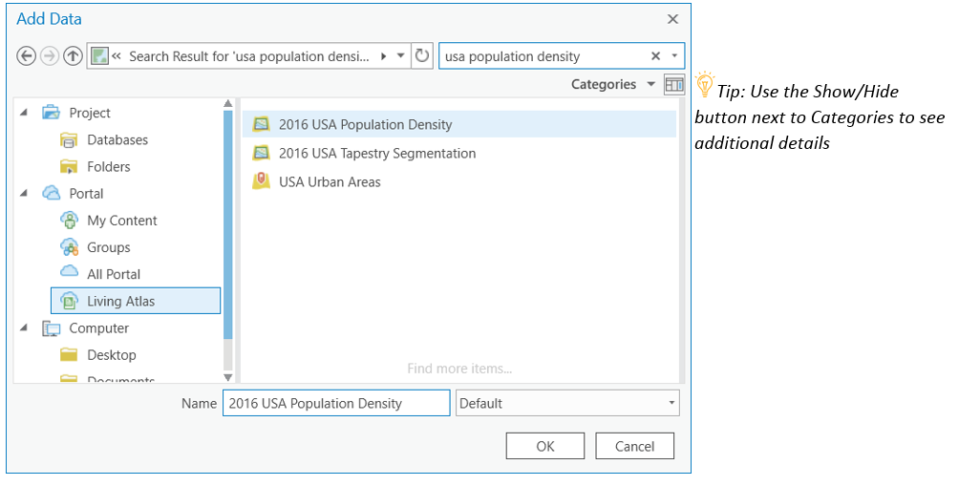Click the All Portal cloud icon
Screen dimensions: 980x486
69,272
